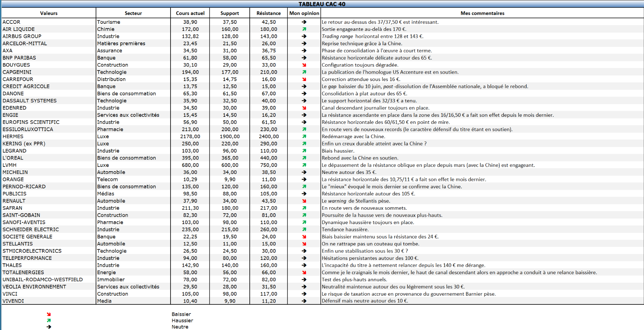The height and width of the screenshot is (330, 644).
Task: Click the red arrow in CARREFOUR row
Action: point(304,79)
